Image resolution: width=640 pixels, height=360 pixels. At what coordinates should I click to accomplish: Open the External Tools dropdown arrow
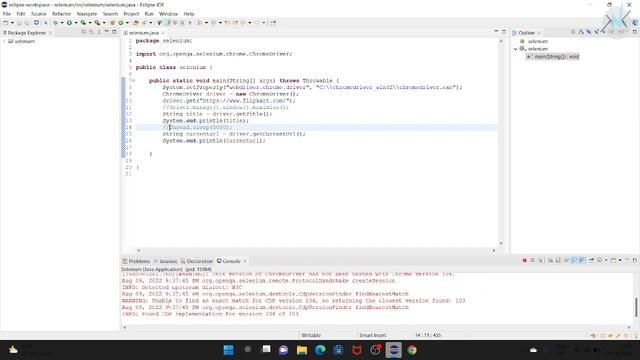(104, 23)
